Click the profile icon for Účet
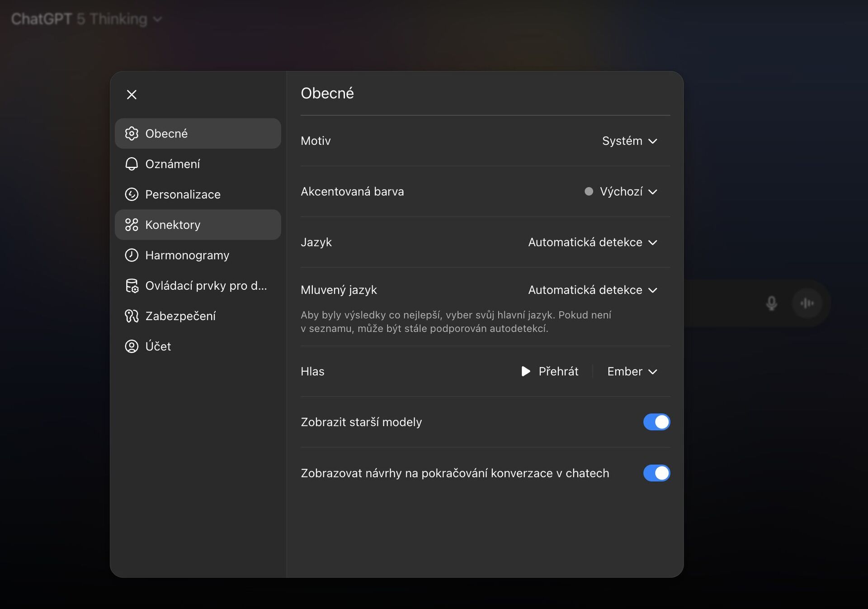This screenshot has width=868, height=609. [132, 346]
